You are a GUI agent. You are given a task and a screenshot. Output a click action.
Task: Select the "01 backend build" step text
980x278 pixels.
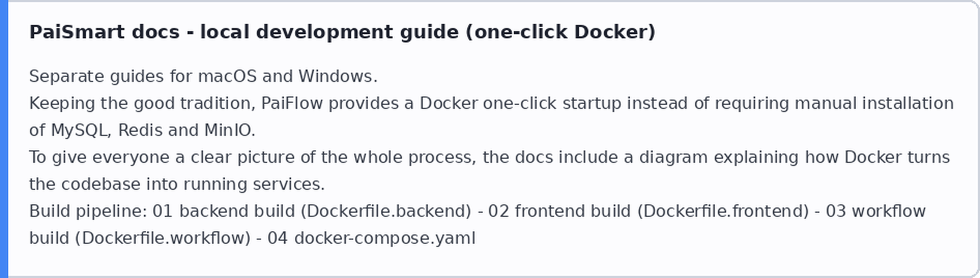[x=224, y=211]
